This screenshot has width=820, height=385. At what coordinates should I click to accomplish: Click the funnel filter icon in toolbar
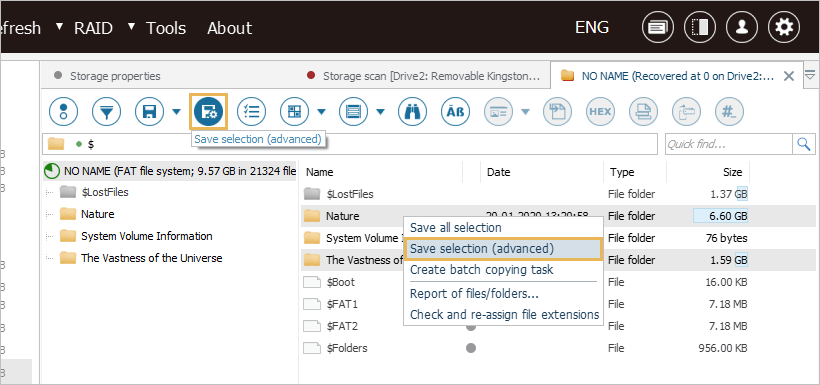pos(106,111)
